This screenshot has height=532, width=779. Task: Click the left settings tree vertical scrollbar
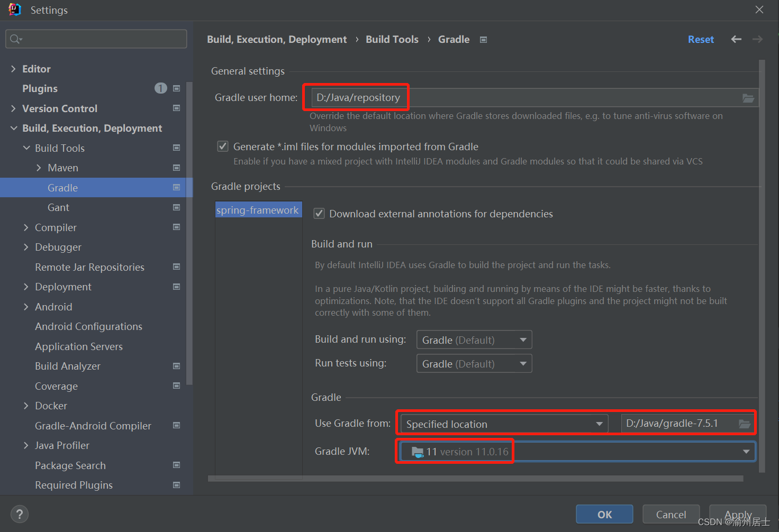[189, 233]
